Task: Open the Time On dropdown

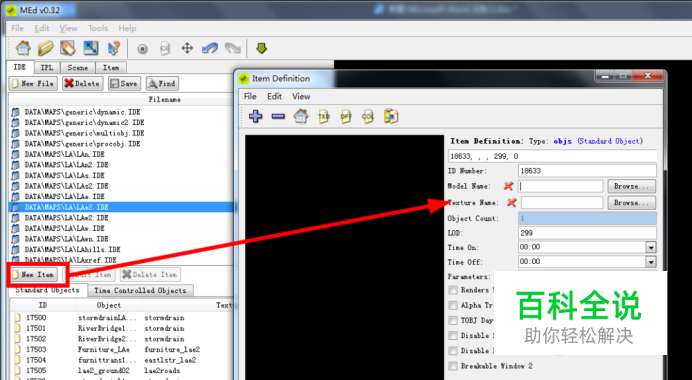Action: coord(651,247)
